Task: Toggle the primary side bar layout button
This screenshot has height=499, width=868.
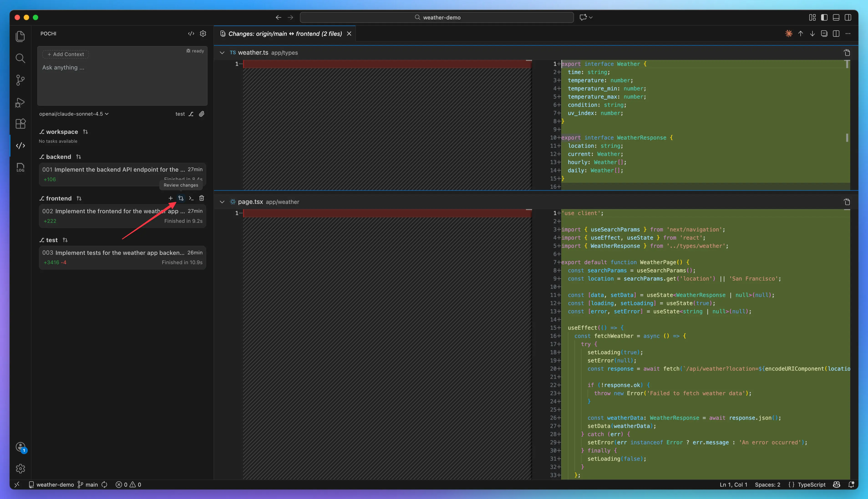Action: click(x=824, y=18)
